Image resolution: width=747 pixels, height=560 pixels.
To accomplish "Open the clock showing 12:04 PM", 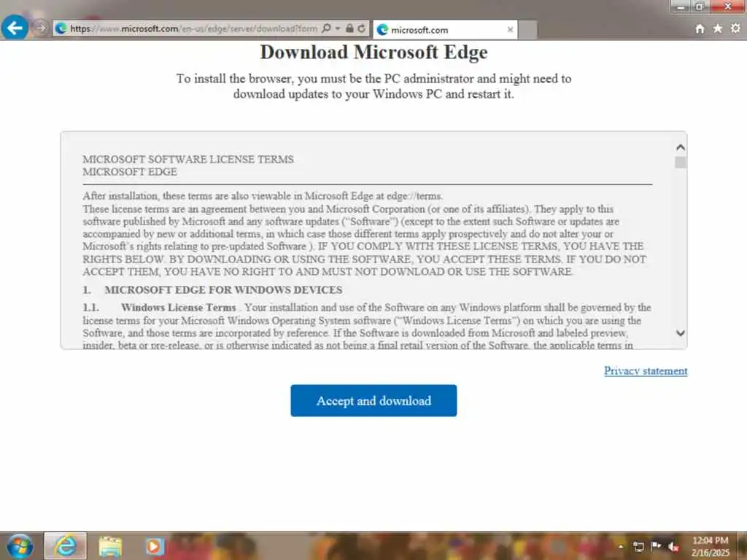I will [x=711, y=546].
